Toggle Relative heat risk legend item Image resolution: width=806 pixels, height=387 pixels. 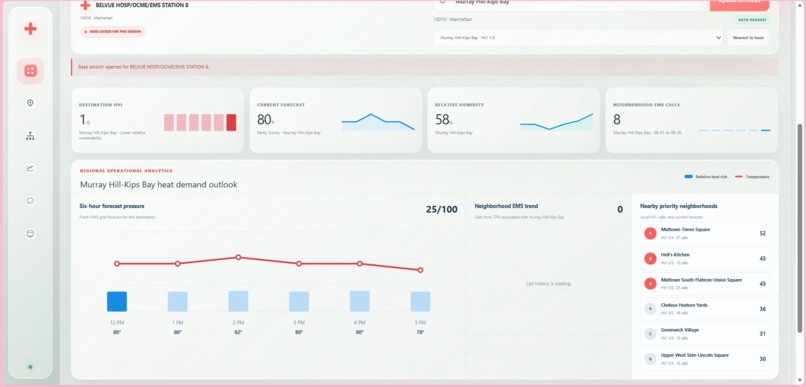pyautogui.click(x=706, y=177)
